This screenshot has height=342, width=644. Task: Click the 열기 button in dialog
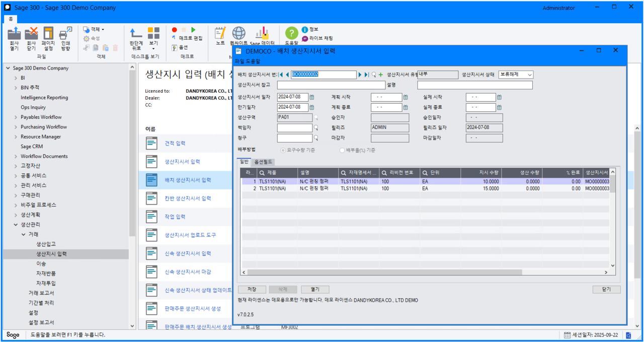click(x=315, y=290)
